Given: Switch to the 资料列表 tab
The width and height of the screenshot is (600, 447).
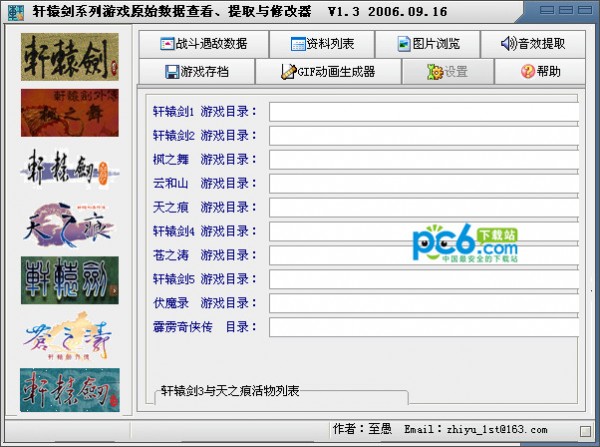Looking at the screenshot, I should [x=322, y=44].
